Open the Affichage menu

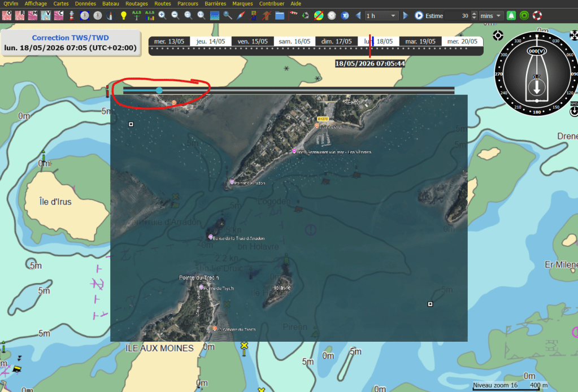pos(36,4)
